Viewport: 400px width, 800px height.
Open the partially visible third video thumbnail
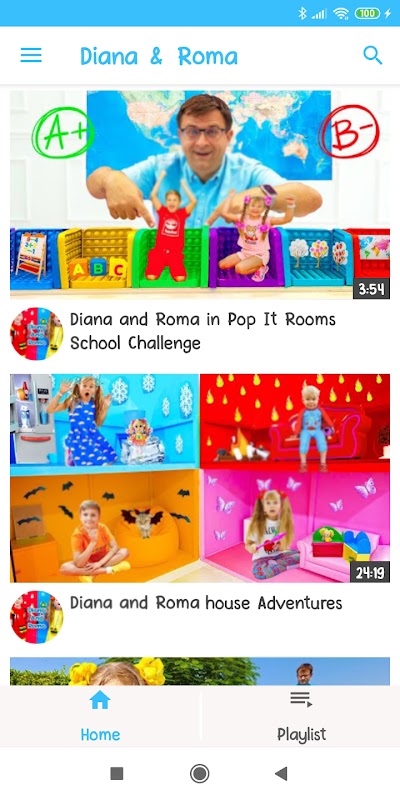pyautogui.click(x=200, y=671)
